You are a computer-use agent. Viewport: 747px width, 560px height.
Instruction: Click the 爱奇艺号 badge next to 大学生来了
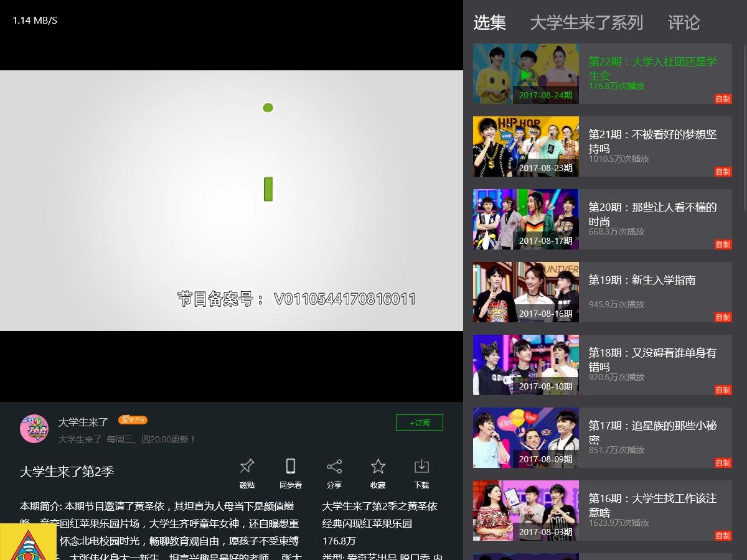click(133, 420)
